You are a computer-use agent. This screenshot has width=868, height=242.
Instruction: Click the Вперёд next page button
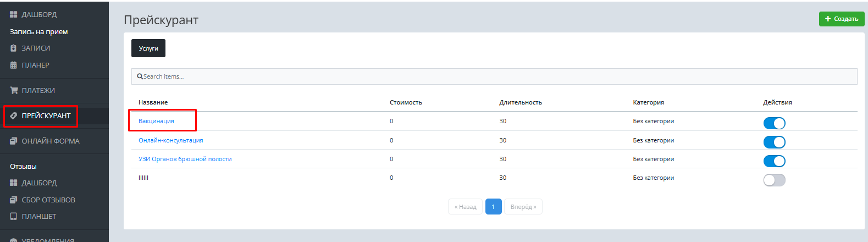pos(523,207)
